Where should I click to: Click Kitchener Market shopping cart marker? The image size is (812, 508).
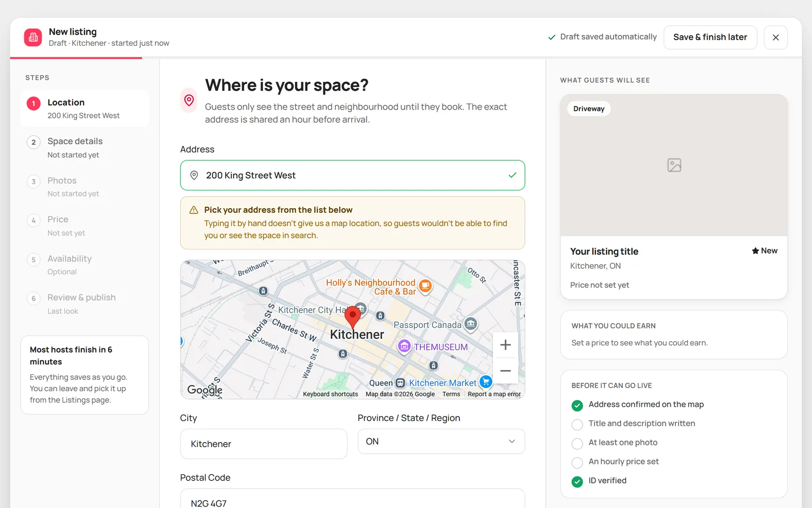486,382
